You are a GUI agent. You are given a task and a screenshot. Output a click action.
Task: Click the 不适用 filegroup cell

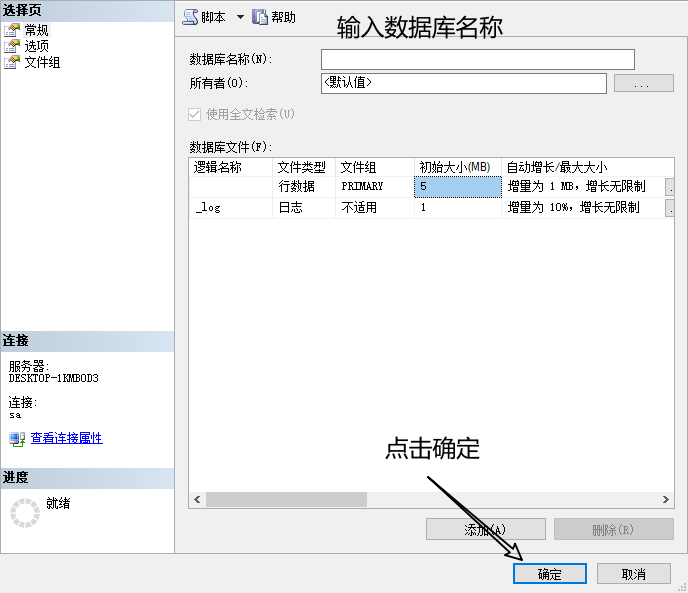(375, 208)
